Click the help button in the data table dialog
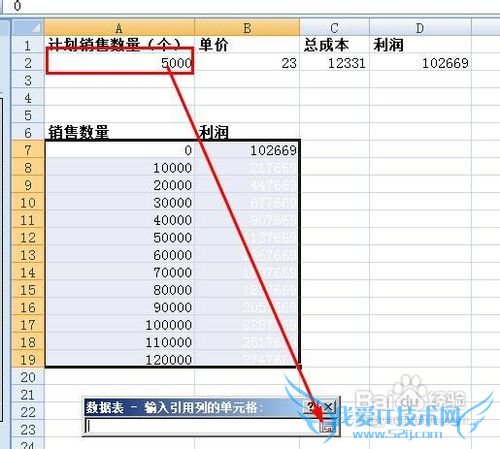 [312, 406]
